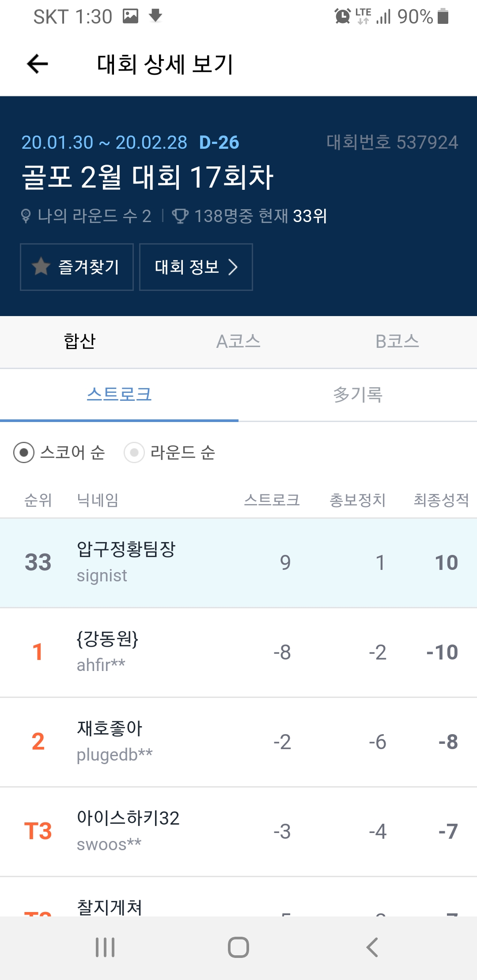Select the 합산 tab
477x980 pixels.
[79, 342]
